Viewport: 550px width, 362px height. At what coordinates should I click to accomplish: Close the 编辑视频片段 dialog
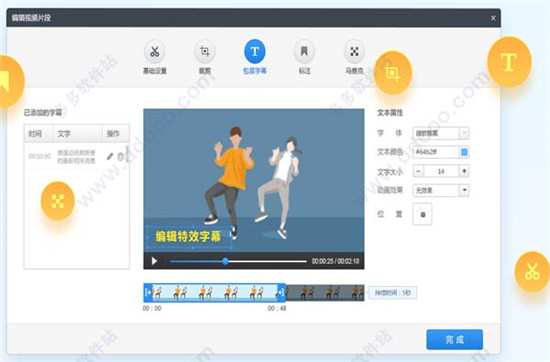(x=493, y=18)
